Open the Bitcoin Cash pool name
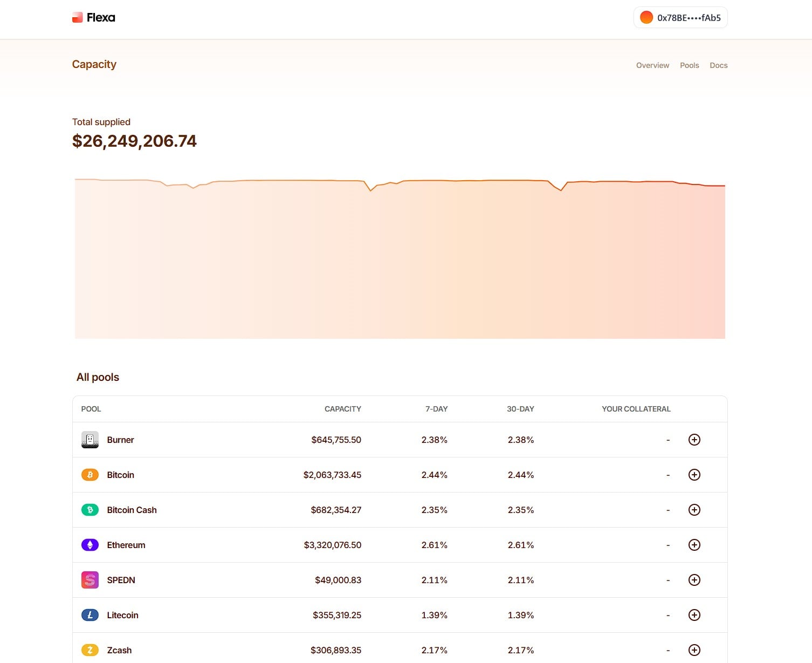 coord(132,510)
